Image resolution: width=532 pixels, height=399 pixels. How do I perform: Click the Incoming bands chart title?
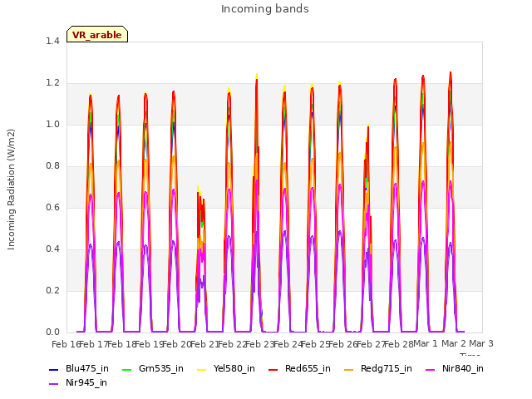tap(265, 9)
